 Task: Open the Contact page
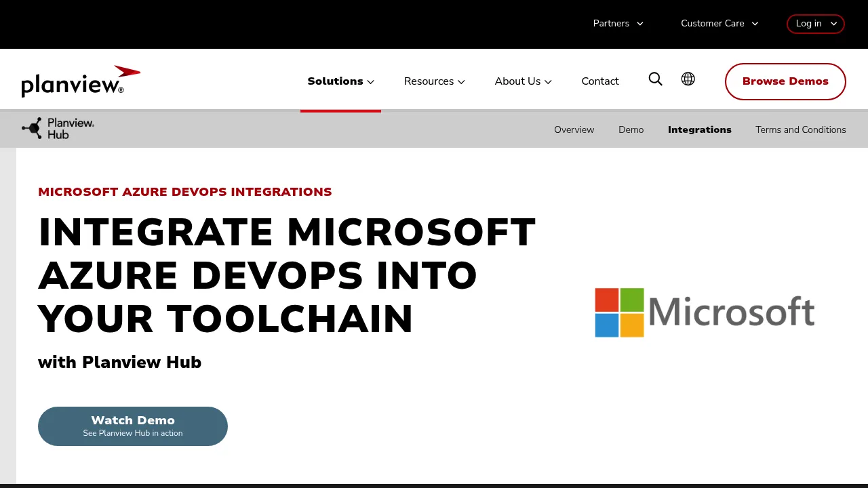point(600,81)
